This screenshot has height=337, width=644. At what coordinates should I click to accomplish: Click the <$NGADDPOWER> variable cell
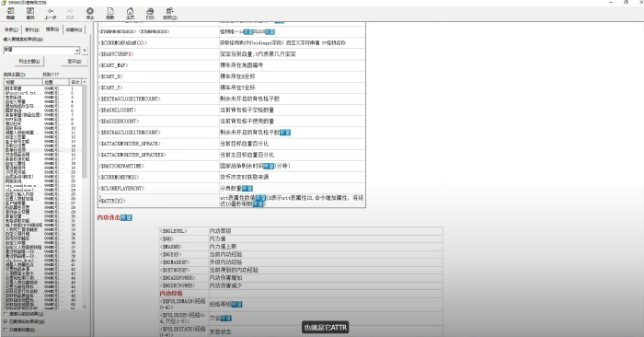[x=184, y=278]
